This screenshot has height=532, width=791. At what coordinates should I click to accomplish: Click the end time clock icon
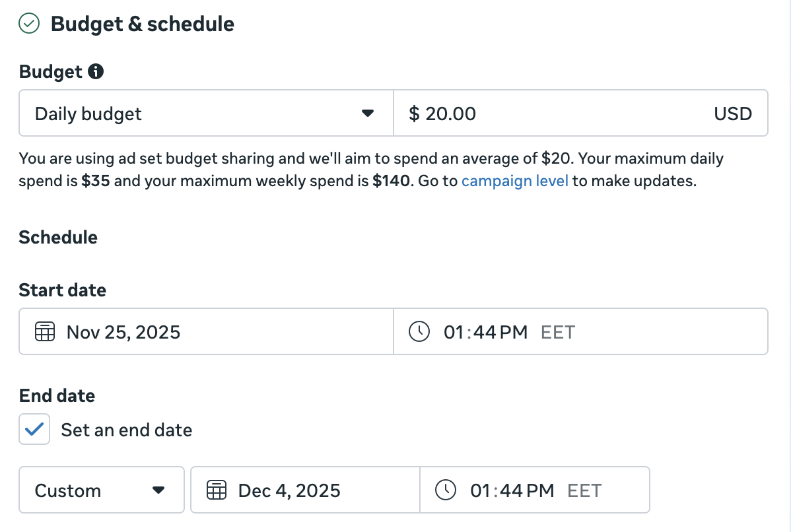pyautogui.click(x=446, y=490)
